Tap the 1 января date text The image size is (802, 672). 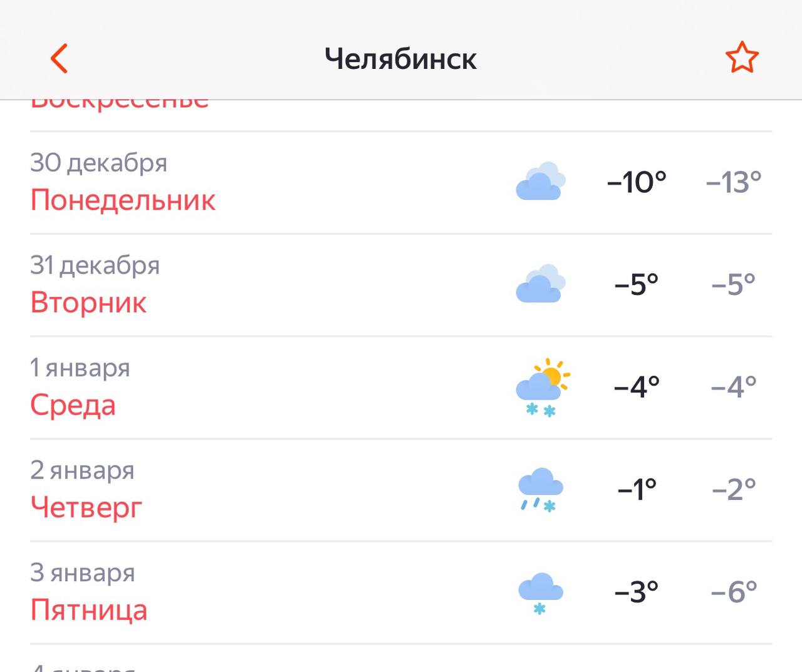80,368
